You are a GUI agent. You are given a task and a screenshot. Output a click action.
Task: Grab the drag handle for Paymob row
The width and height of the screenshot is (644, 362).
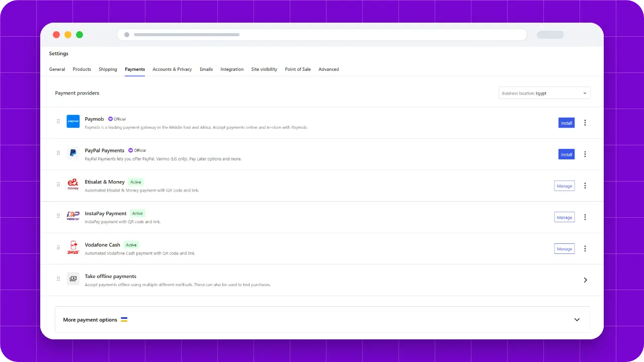[x=58, y=122]
